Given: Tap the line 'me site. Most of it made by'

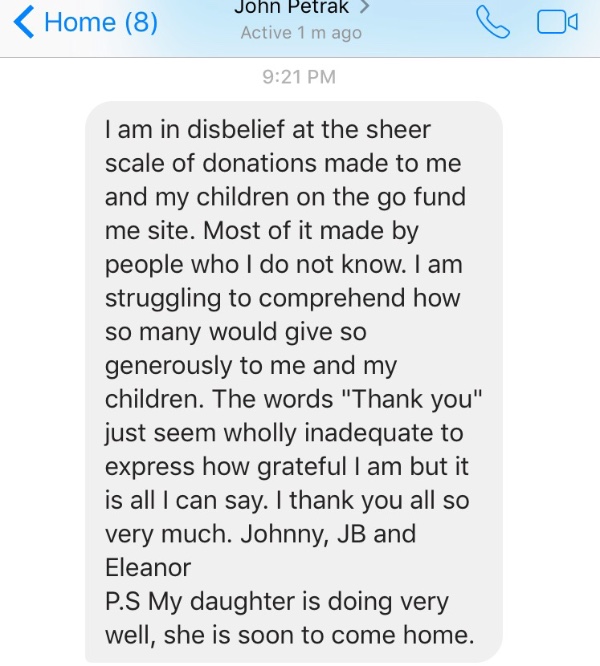Looking at the screenshot, I should coord(262,231).
